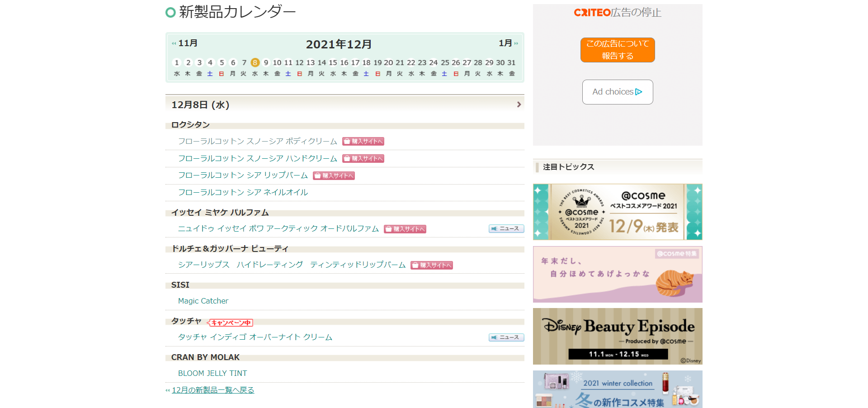Viewport: 868px width, 408px height.
Task: Open 年末だし、自分ほめてあげよっかな banner
Action: point(618,274)
